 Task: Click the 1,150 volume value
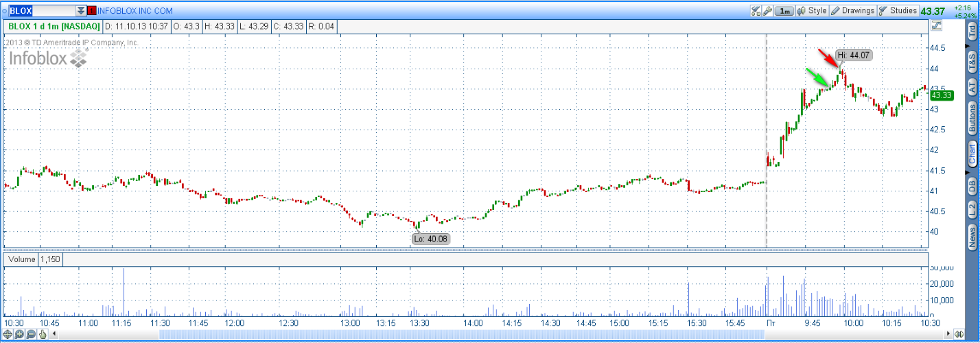pyautogui.click(x=50, y=260)
